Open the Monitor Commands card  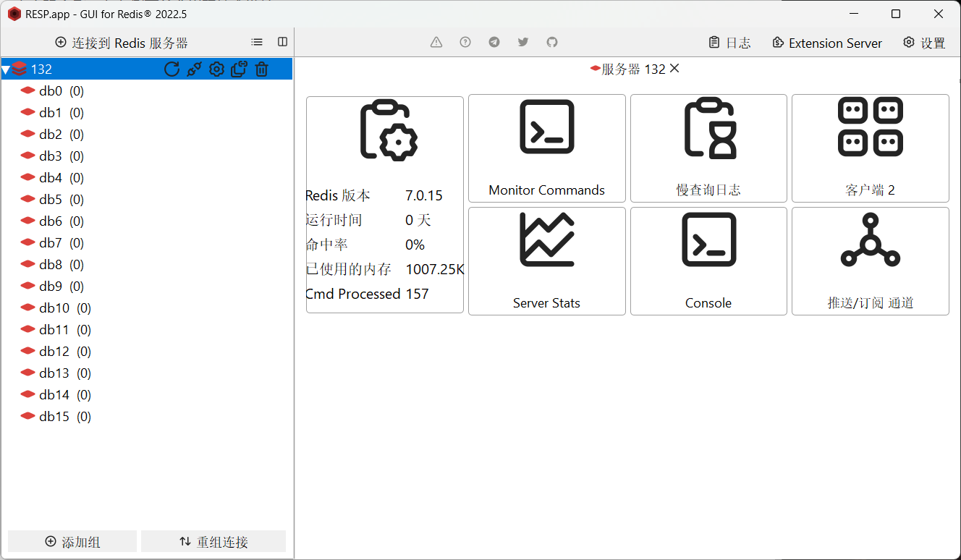click(x=547, y=148)
